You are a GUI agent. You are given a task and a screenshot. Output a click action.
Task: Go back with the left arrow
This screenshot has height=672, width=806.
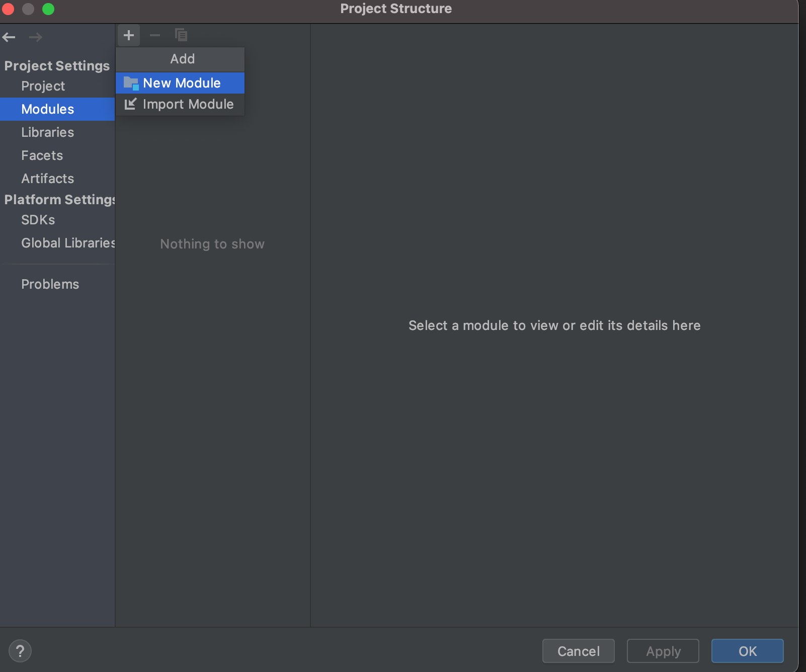[x=9, y=37]
